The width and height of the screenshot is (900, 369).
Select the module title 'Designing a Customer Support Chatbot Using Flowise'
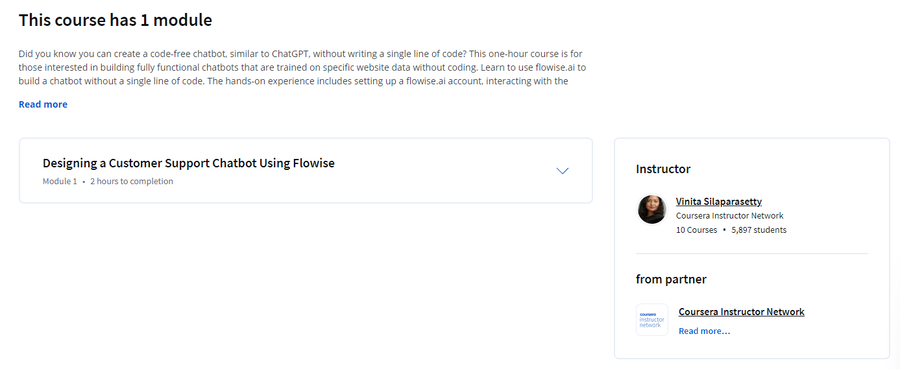click(x=188, y=163)
